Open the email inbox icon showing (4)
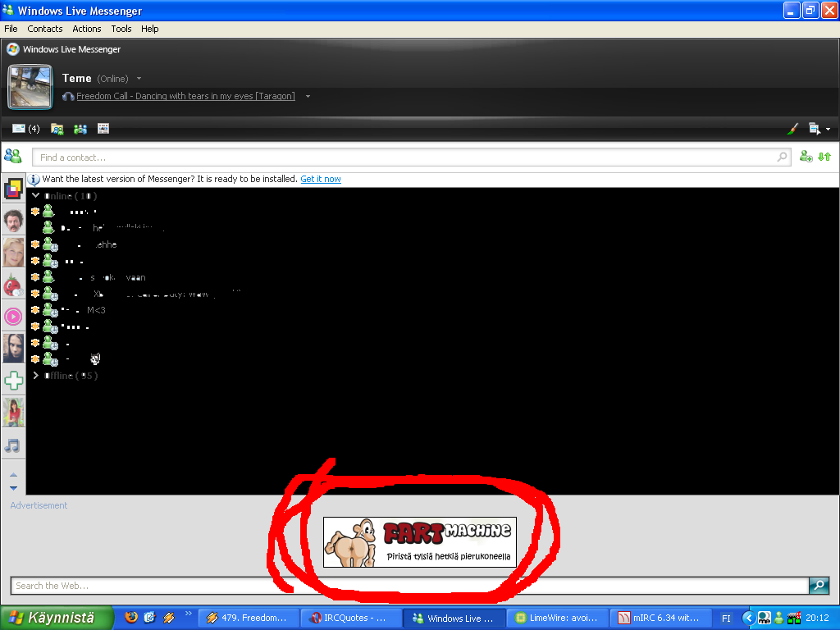Screen dimensions: 840x630 [x=25, y=129]
